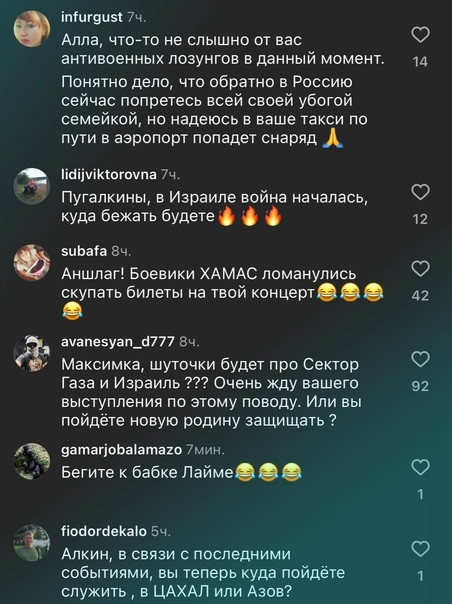Open username link infurgust
The height and width of the screenshot is (604, 452).
[x=92, y=17]
